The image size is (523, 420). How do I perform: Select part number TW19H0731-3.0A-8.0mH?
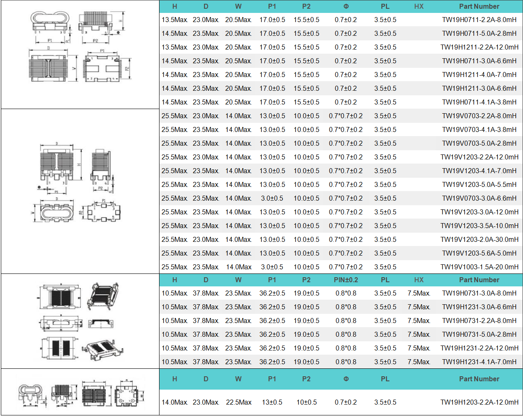pyautogui.click(x=479, y=293)
